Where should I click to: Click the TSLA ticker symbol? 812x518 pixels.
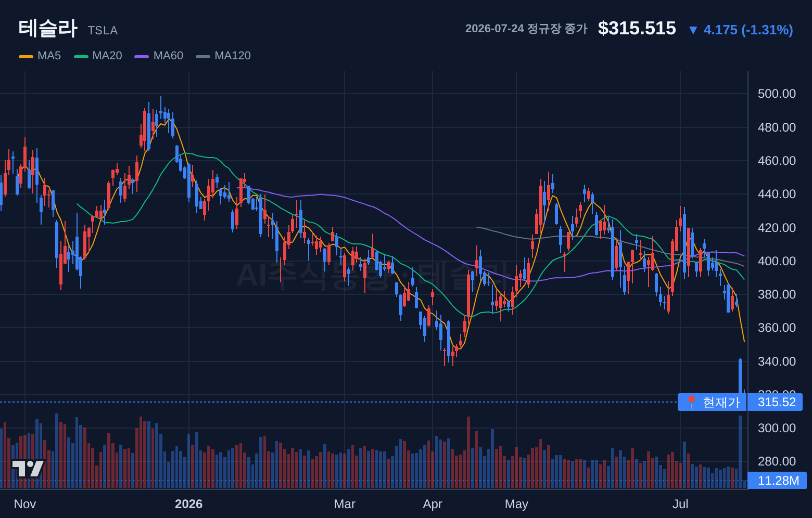pyautogui.click(x=103, y=31)
